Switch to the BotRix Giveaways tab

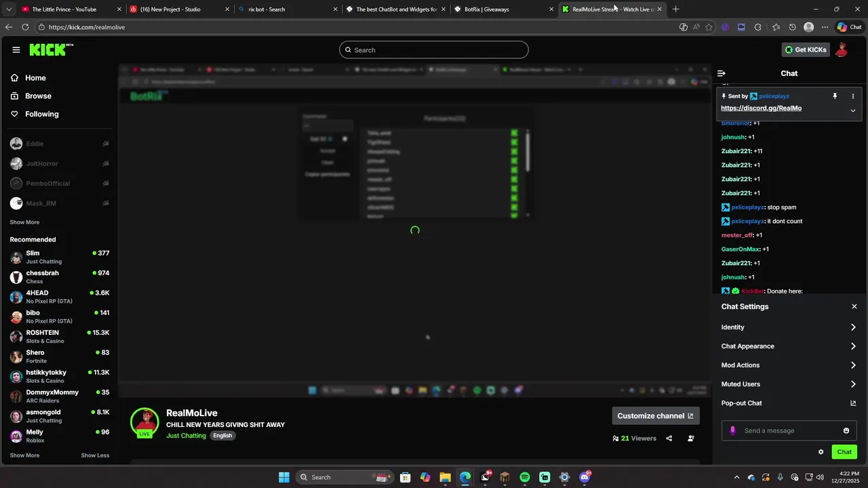click(505, 9)
